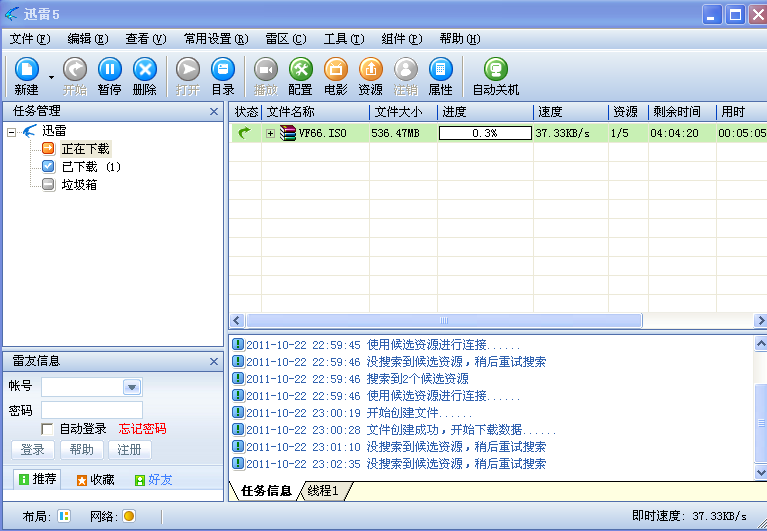Click the 忘记密码 link
767x531 pixels.
[142, 429]
